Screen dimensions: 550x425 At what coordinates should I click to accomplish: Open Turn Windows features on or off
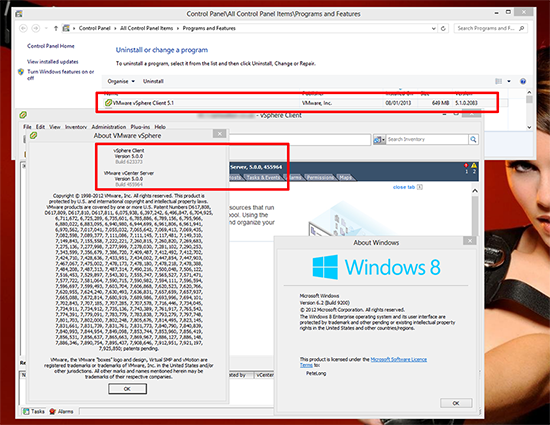(61, 74)
